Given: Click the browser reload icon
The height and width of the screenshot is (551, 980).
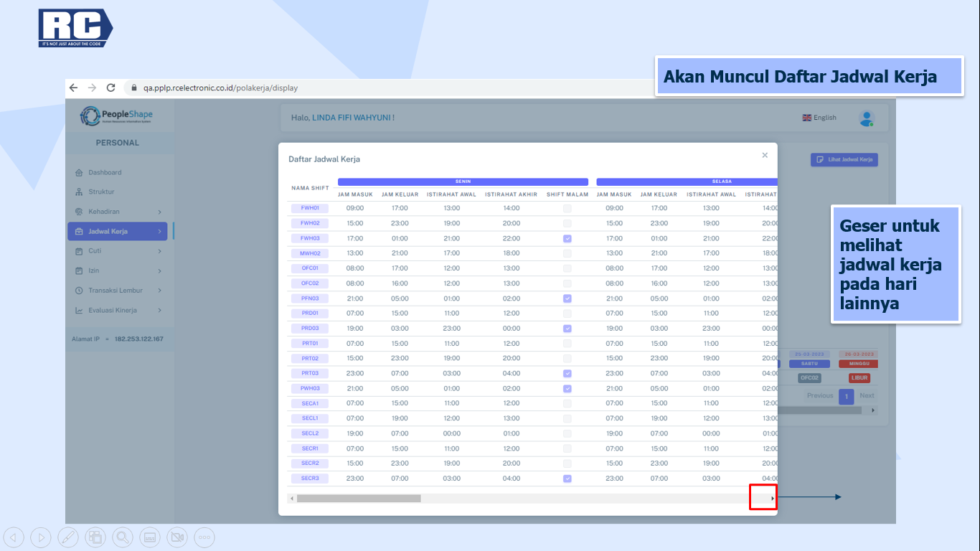Looking at the screenshot, I should point(110,88).
